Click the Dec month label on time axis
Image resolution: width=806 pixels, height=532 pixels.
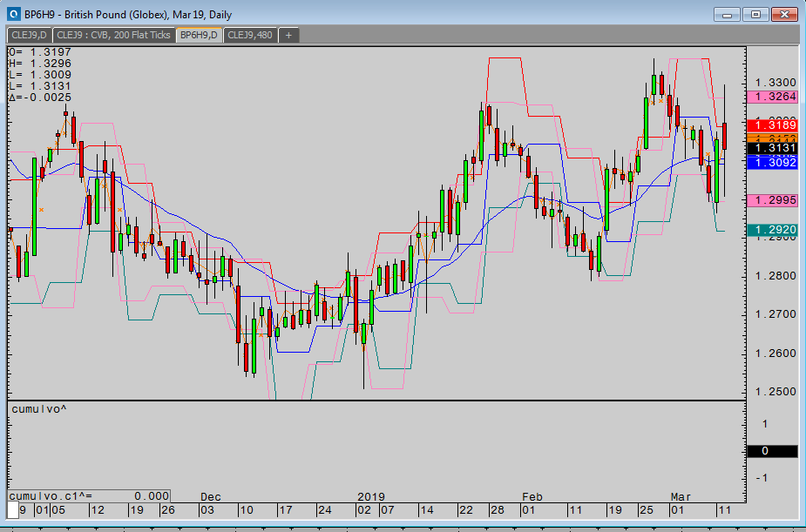click(211, 496)
